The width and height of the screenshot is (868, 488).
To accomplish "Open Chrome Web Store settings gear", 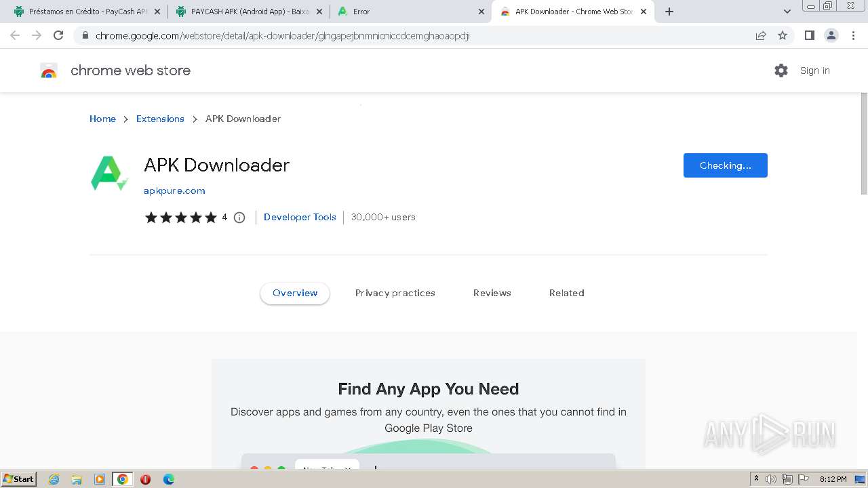I will click(x=781, y=70).
